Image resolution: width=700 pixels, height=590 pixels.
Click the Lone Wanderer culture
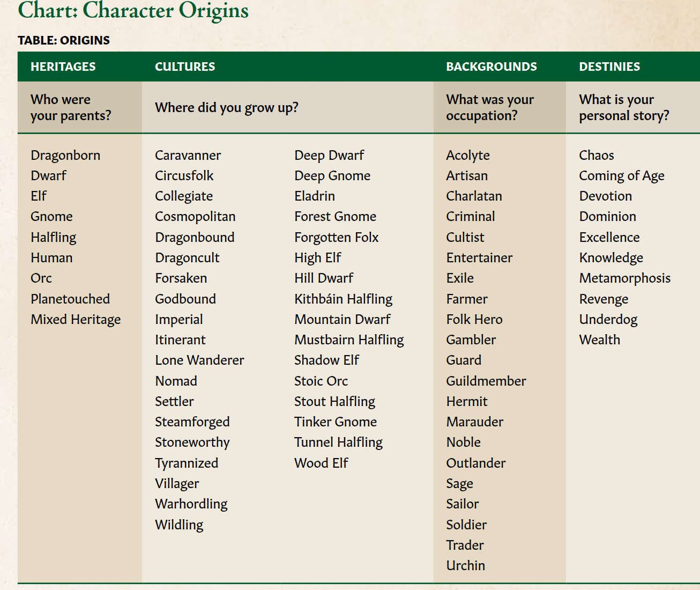coord(199,360)
